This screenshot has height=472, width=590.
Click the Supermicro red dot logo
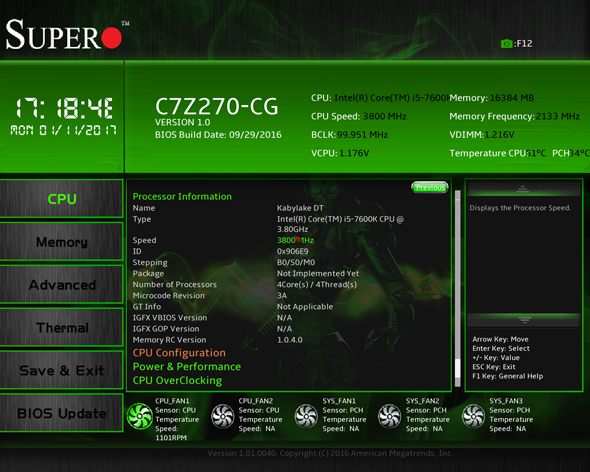tap(112, 37)
